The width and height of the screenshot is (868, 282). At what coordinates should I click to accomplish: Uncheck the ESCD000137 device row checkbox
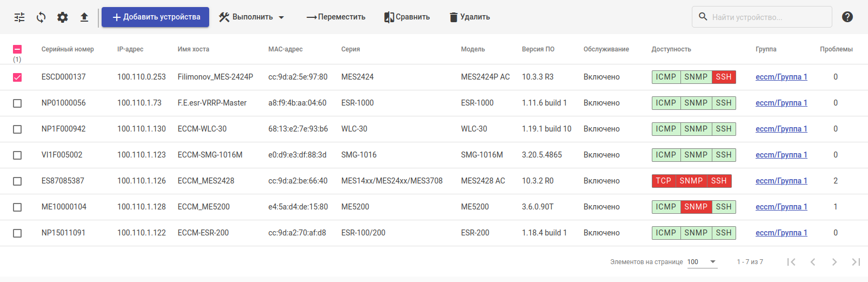pos(17,77)
